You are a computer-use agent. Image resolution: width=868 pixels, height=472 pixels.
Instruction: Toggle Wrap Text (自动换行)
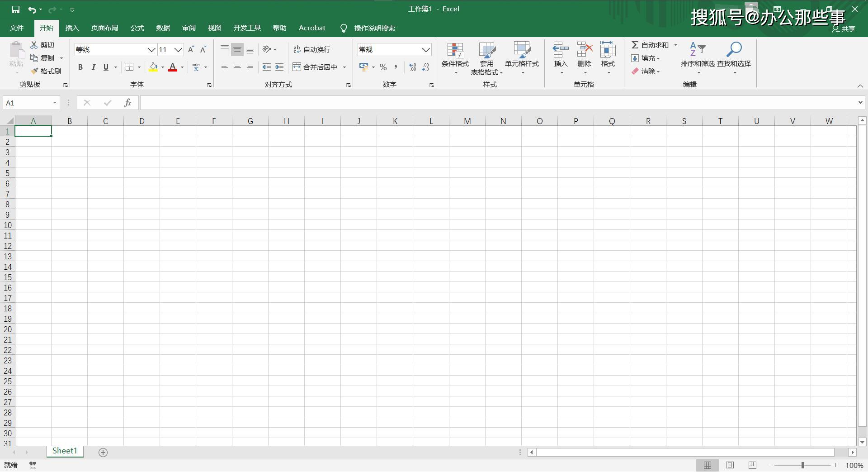coord(312,49)
